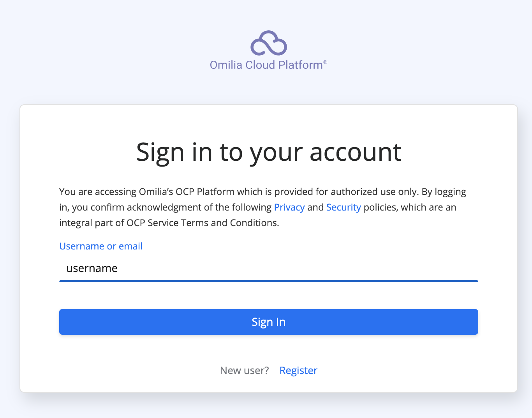This screenshot has width=532, height=418.
Task: Click the "Sign in to your account" heading
Action: [x=268, y=152]
